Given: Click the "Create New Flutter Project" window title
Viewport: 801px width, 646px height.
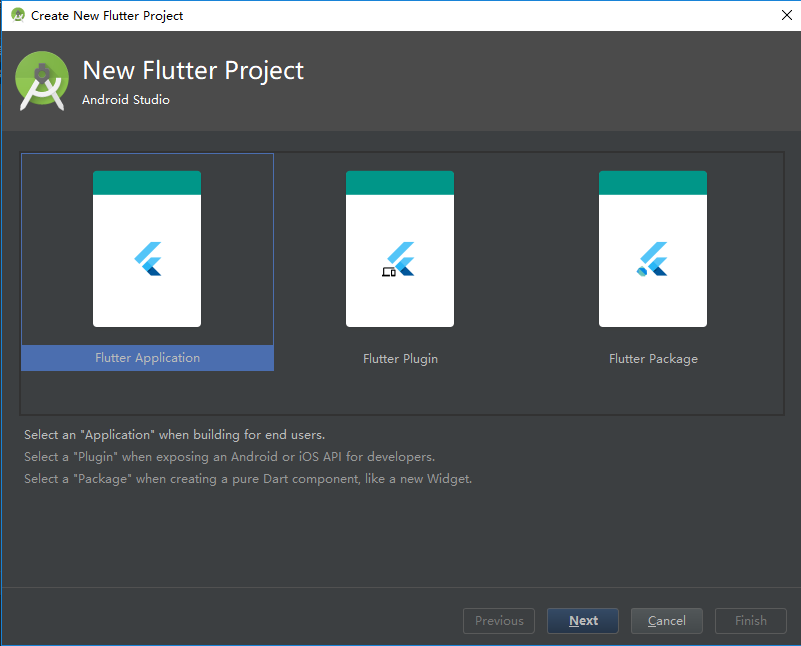Looking at the screenshot, I should click(x=107, y=16).
